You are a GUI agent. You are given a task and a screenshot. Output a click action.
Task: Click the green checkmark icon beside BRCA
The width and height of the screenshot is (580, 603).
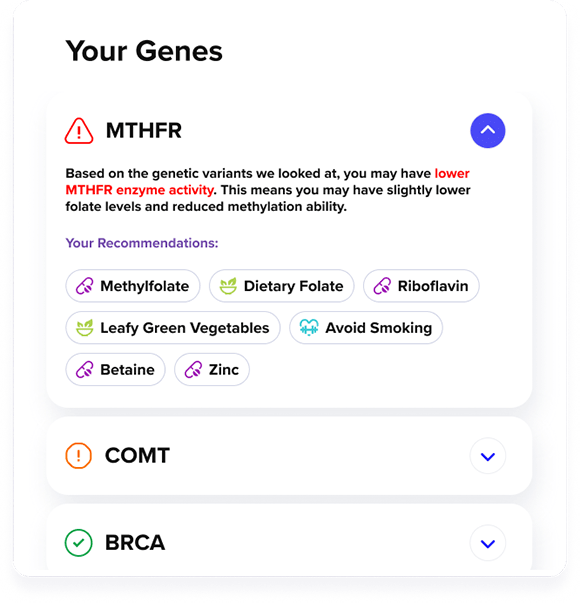(x=78, y=543)
